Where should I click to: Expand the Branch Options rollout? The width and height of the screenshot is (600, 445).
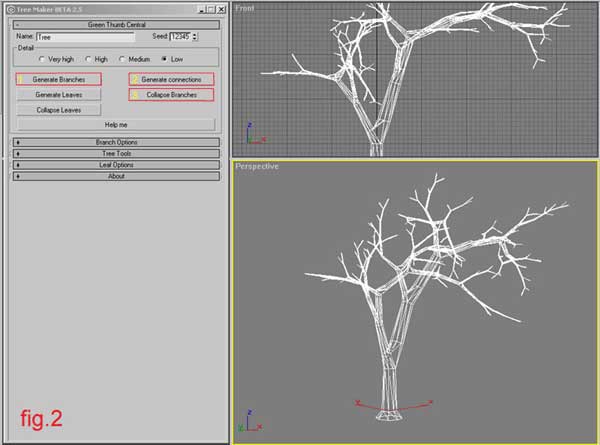coord(116,142)
